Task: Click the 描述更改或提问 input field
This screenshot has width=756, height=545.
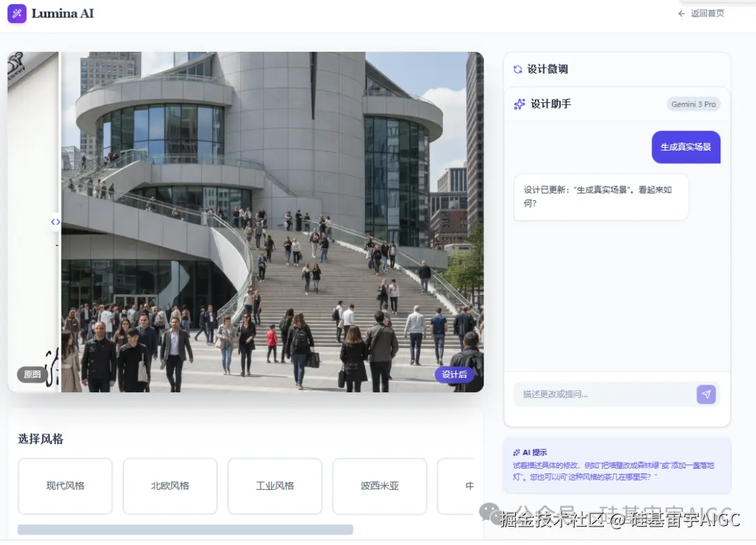Action: click(602, 394)
